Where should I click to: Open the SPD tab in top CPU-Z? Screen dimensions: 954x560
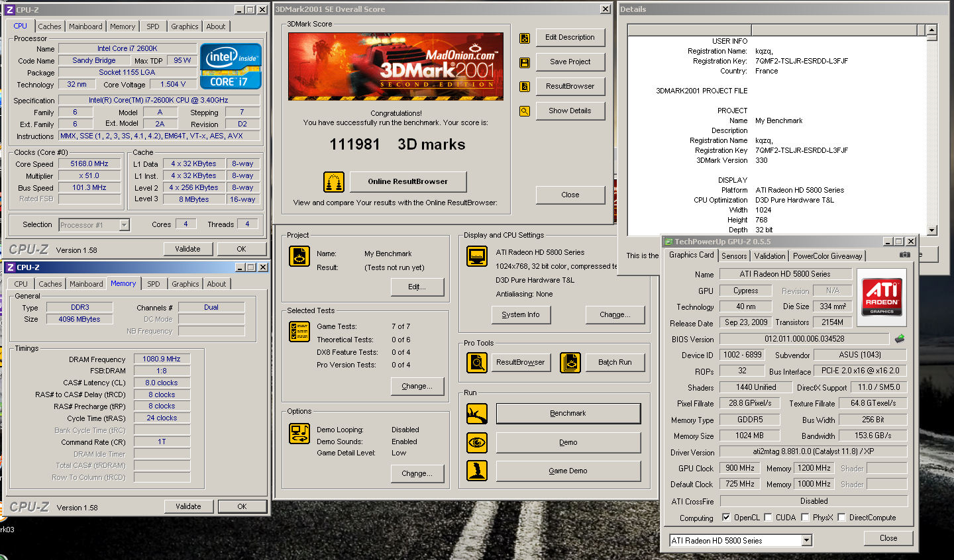point(153,26)
